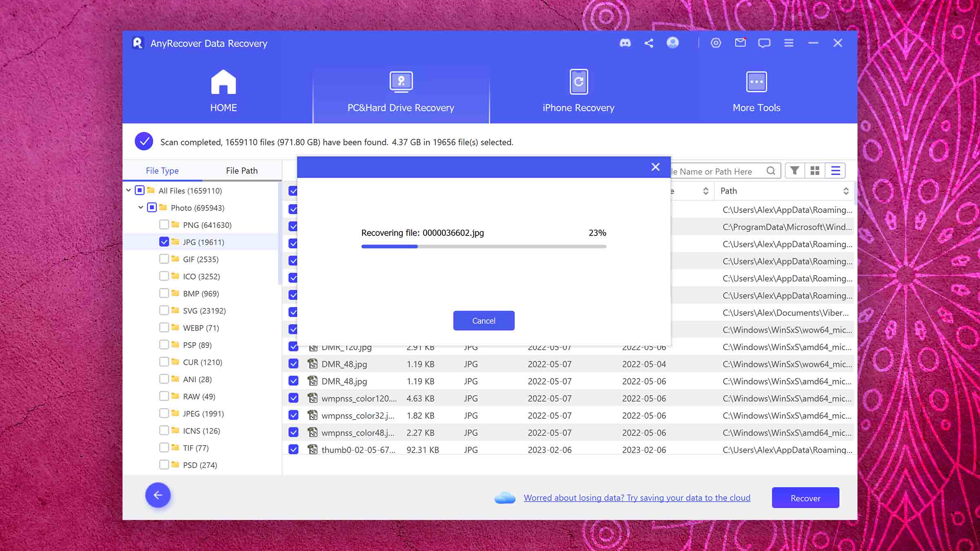The image size is (980, 551).
Task: Uncheck the JPG (19611) checkbox
Action: click(164, 242)
